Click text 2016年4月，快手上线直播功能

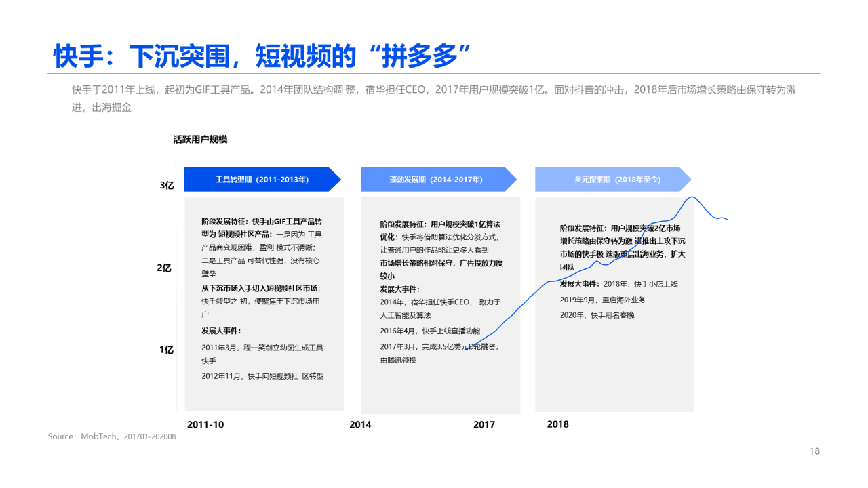430,331
